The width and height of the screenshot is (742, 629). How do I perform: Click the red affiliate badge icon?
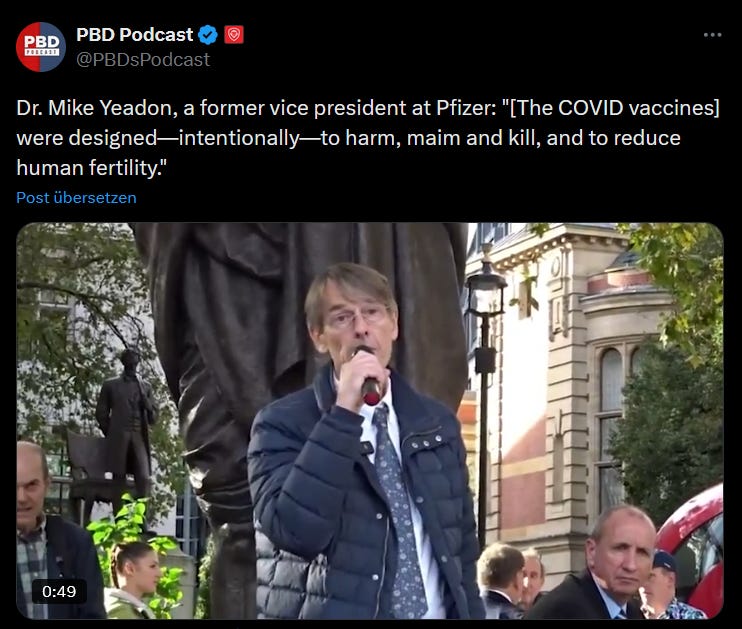coord(234,35)
